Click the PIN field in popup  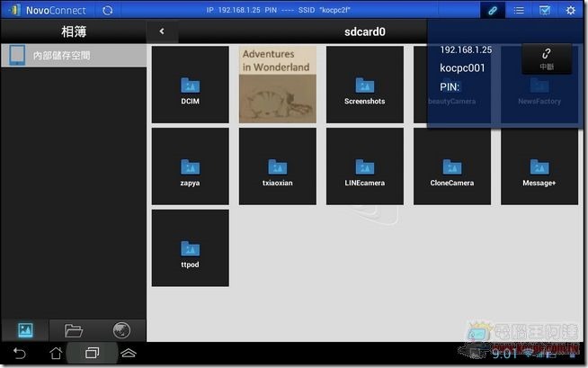(450, 87)
